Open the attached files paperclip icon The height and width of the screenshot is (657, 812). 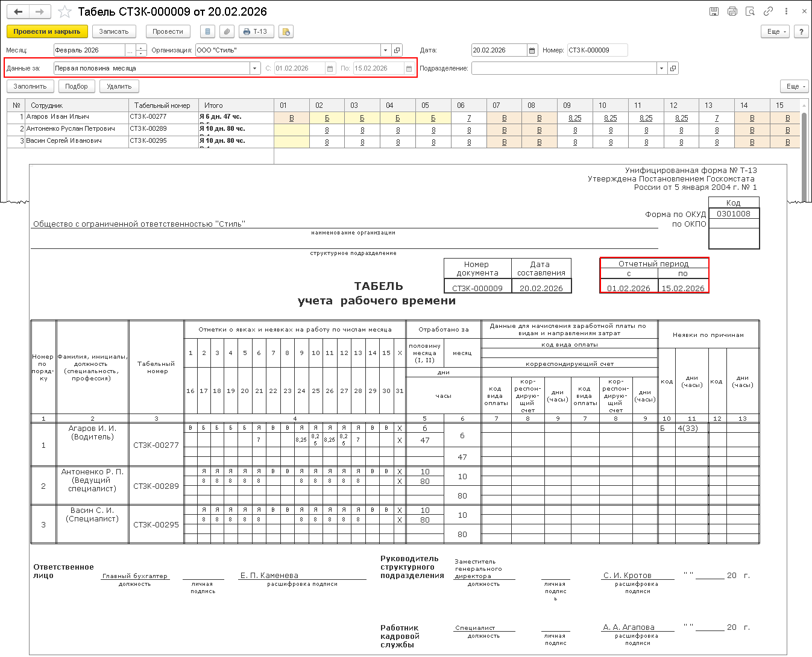coord(227,31)
